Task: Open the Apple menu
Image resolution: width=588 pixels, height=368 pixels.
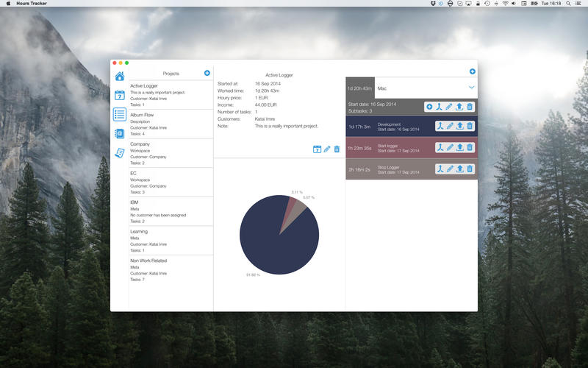Action: [x=9, y=4]
